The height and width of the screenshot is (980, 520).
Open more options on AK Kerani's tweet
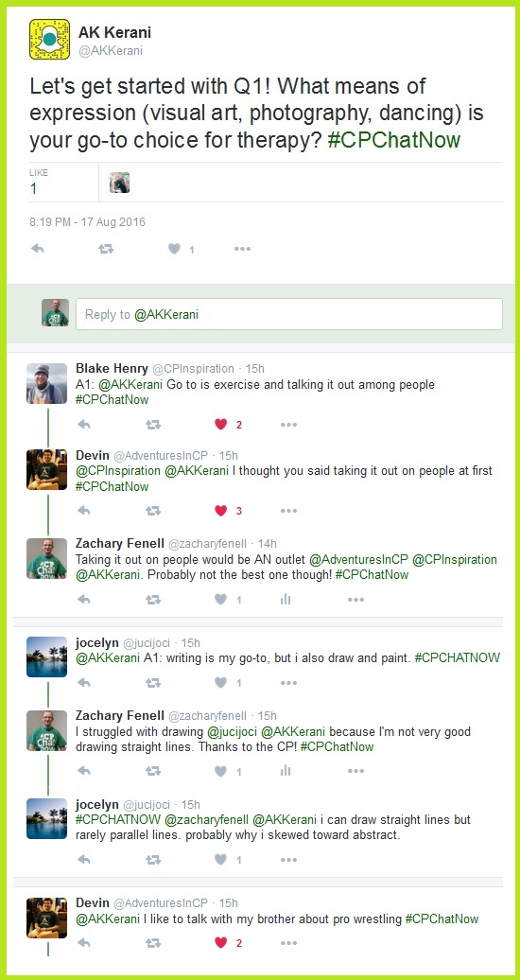coord(242,249)
